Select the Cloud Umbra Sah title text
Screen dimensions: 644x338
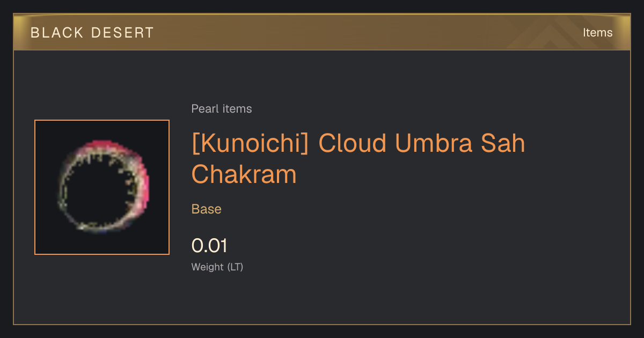[422, 143]
